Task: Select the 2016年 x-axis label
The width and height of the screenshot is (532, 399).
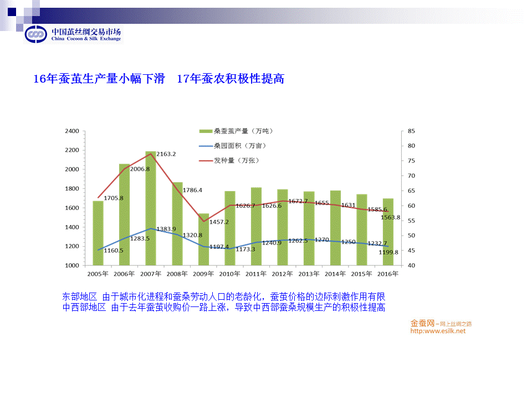Action: click(x=387, y=274)
